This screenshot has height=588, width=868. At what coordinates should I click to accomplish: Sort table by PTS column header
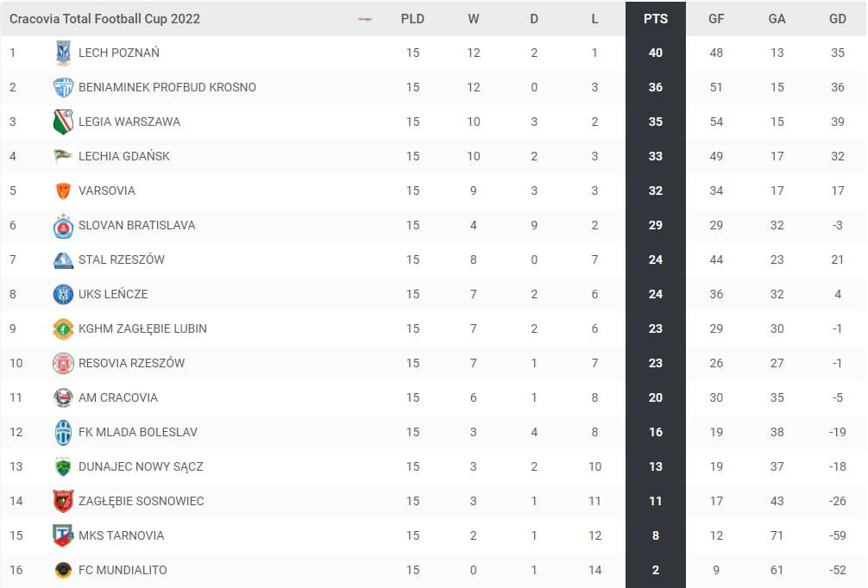tap(656, 19)
